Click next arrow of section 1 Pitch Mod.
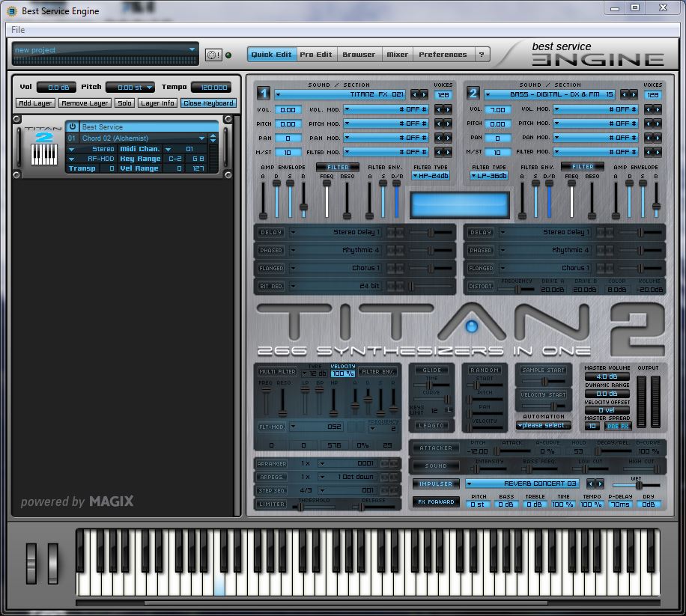 click(x=448, y=123)
